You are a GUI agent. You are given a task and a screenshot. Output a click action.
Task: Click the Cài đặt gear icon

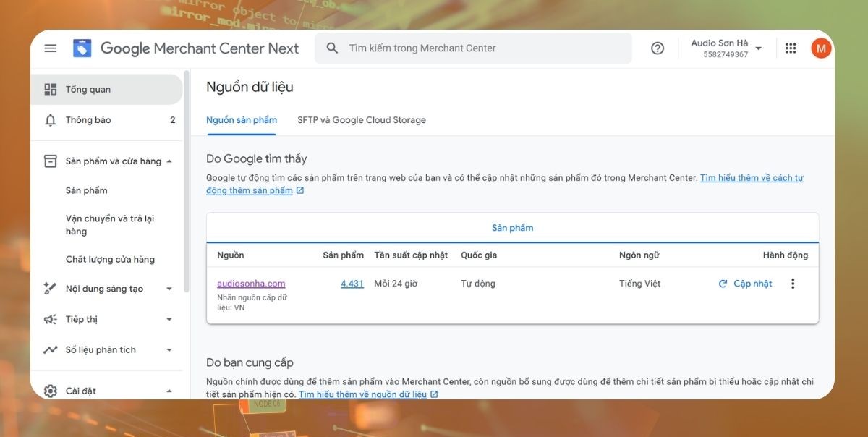50,391
